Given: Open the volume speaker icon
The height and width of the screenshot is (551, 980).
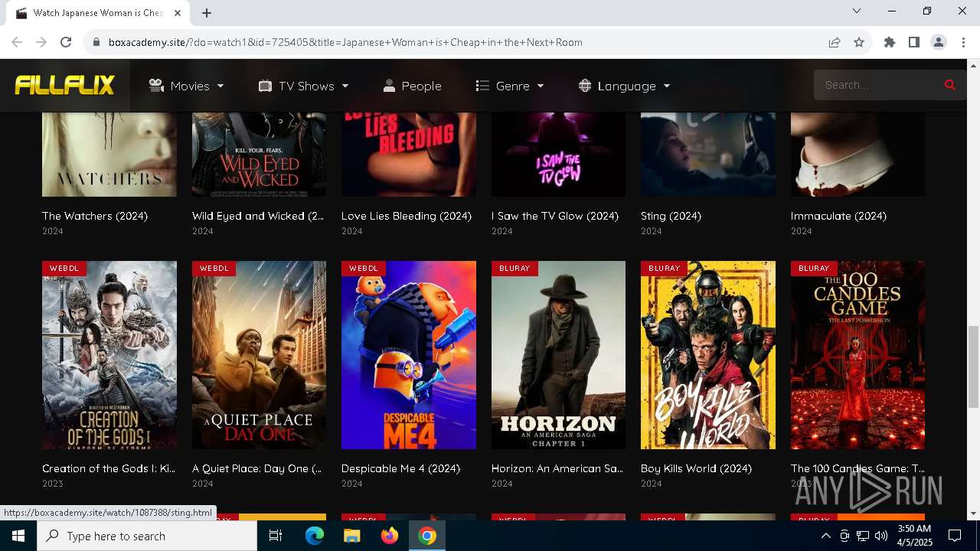Looking at the screenshot, I should click(x=881, y=536).
